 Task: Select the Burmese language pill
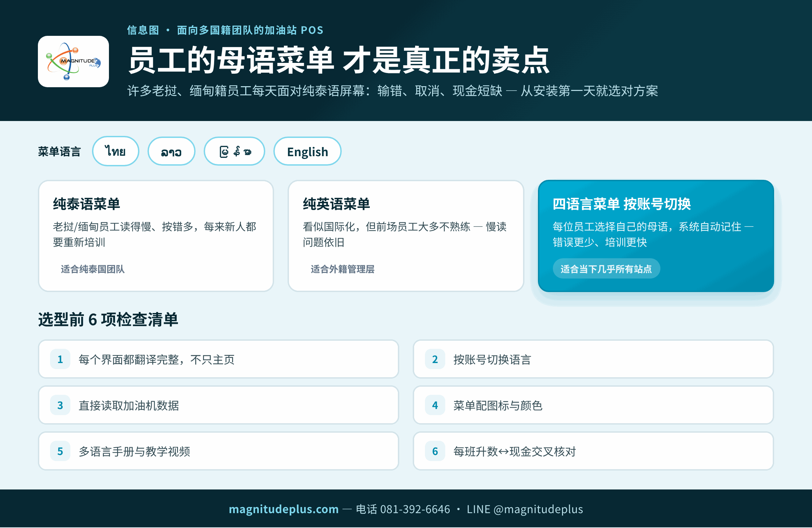pos(234,151)
